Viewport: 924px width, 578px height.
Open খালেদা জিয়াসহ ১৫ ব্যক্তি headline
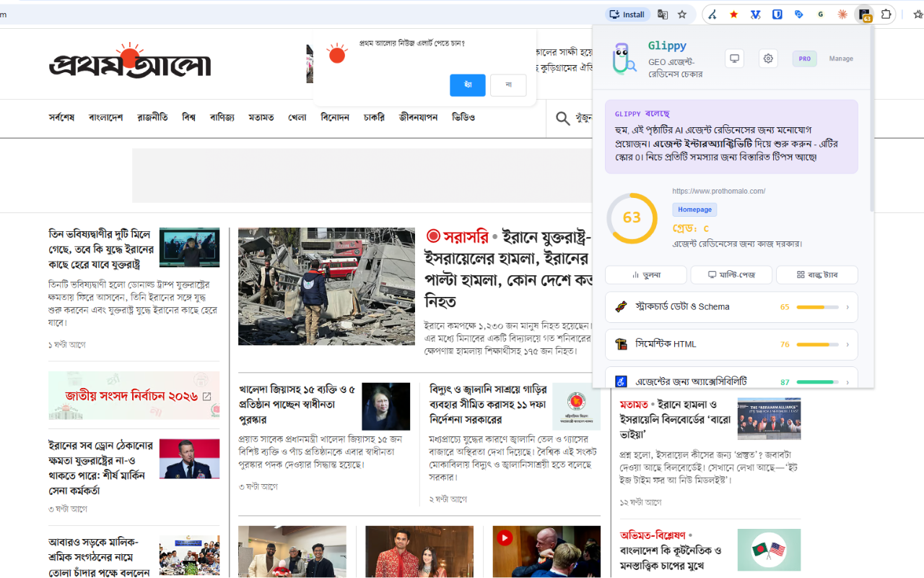click(x=297, y=404)
